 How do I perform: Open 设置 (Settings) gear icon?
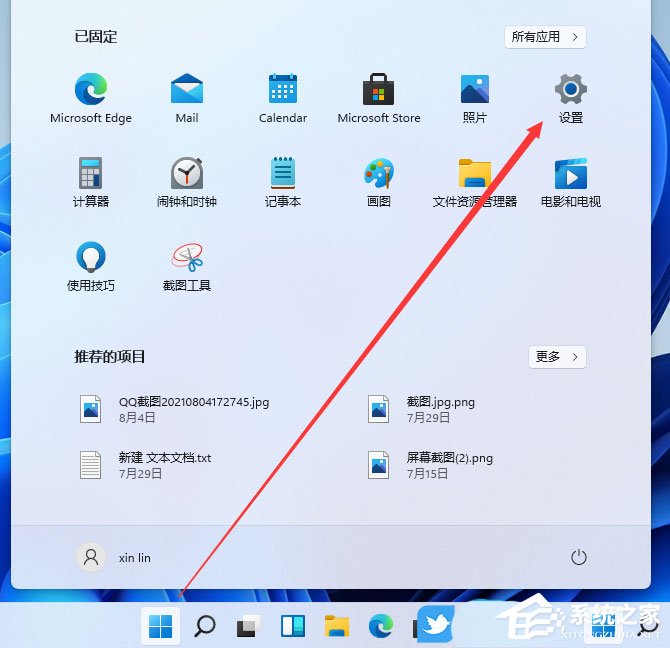click(x=571, y=98)
